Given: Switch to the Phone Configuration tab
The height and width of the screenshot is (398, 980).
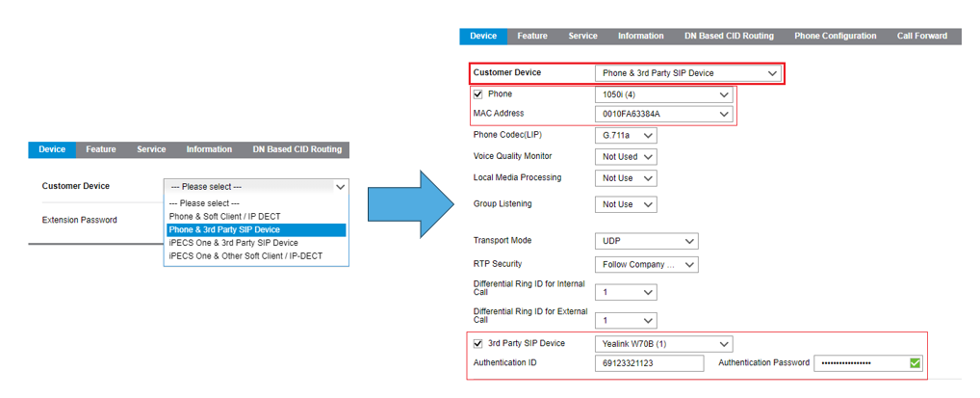Looking at the screenshot, I should point(835,37).
